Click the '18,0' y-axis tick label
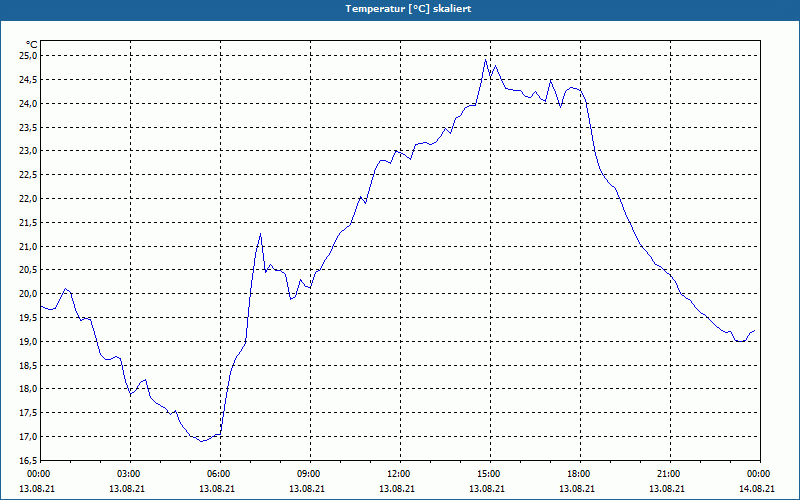The height and width of the screenshot is (500, 800). 28,389
